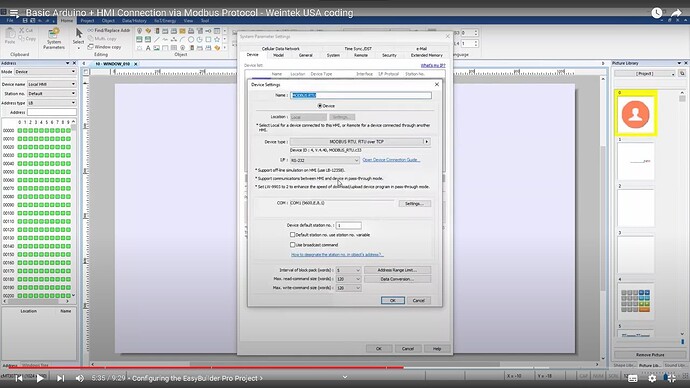Image resolution: width=690 pixels, height=388 pixels.
Task: Click the COM Settings button
Action: coord(414,204)
